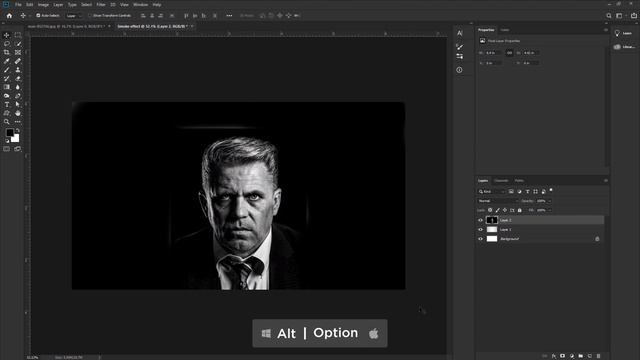Open the Filter menu
The height and width of the screenshot is (360, 640).
coord(101,4)
